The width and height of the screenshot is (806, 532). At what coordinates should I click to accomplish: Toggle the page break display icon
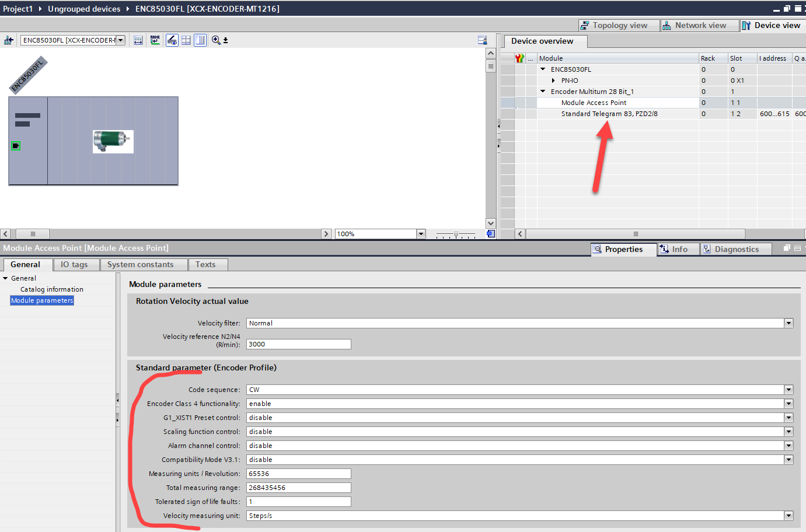pos(186,40)
